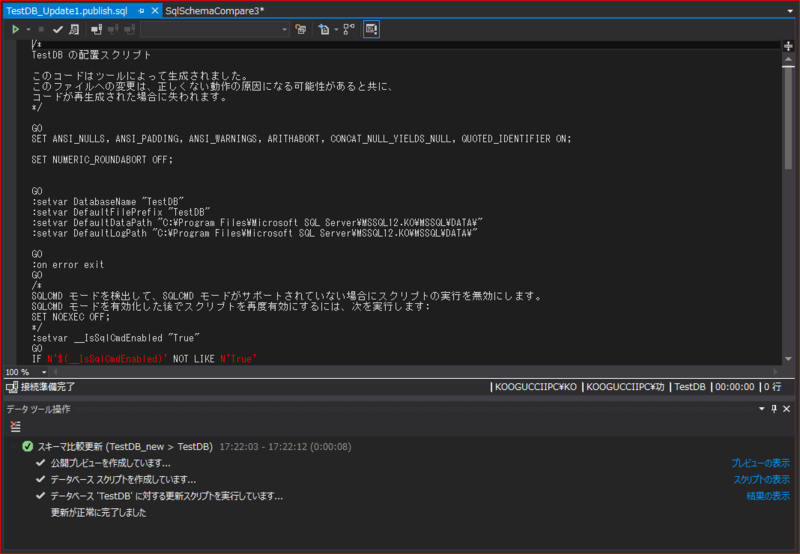Click the :setvar DatabaseName "TestDB" line
Screen dimensions: 800x554
pos(108,202)
